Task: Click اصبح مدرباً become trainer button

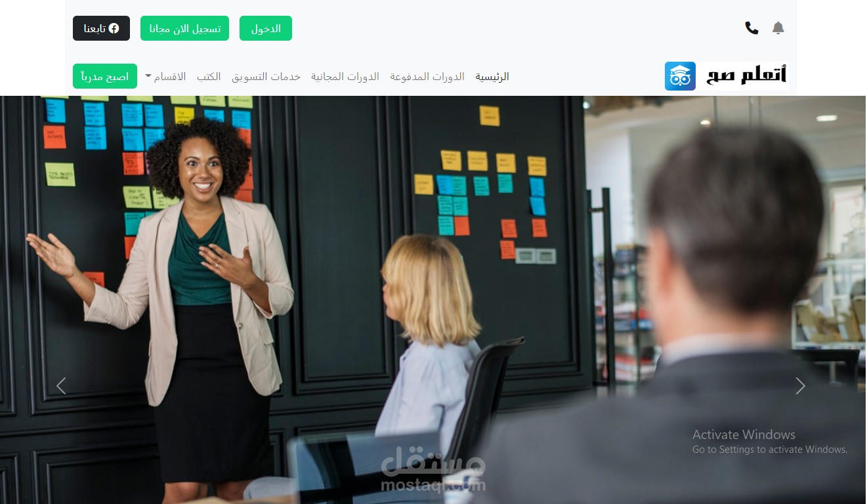Action: tap(105, 76)
